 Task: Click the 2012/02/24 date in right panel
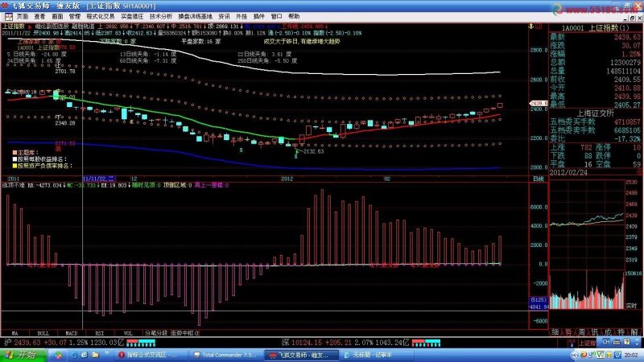pos(568,172)
